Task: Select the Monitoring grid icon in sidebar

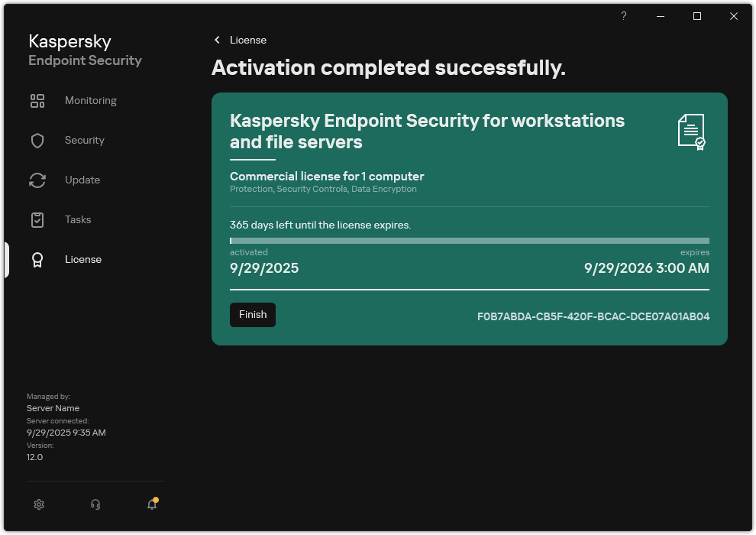Action: coord(37,100)
